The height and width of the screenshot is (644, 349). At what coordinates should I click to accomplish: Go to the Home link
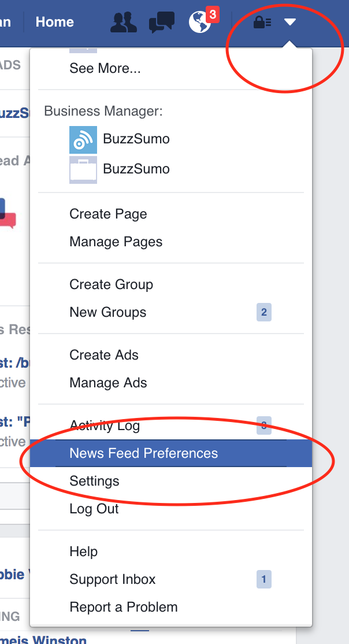(55, 22)
